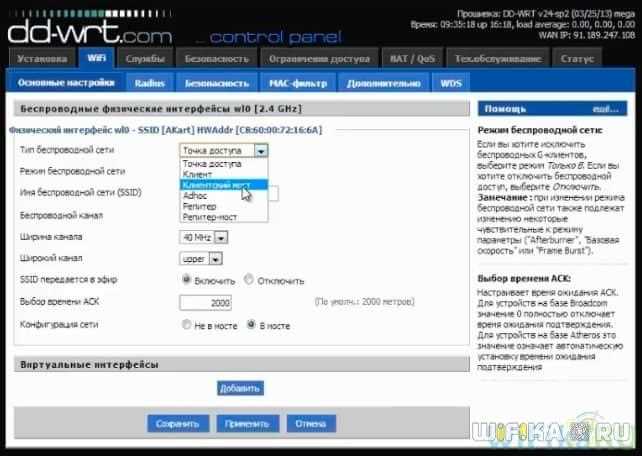Image resolution: width=642 pixels, height=456 pixels.
Task: Open the 40 MHz channel width dropdown
Action: pyautogui.click(x=203, y=237)
